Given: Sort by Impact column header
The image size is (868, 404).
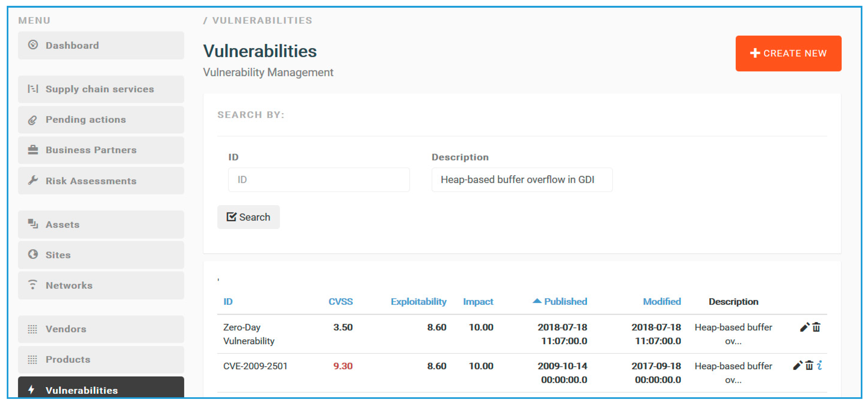Looking at the screenshot, I should pyautogui.click(x=478, y=302).
